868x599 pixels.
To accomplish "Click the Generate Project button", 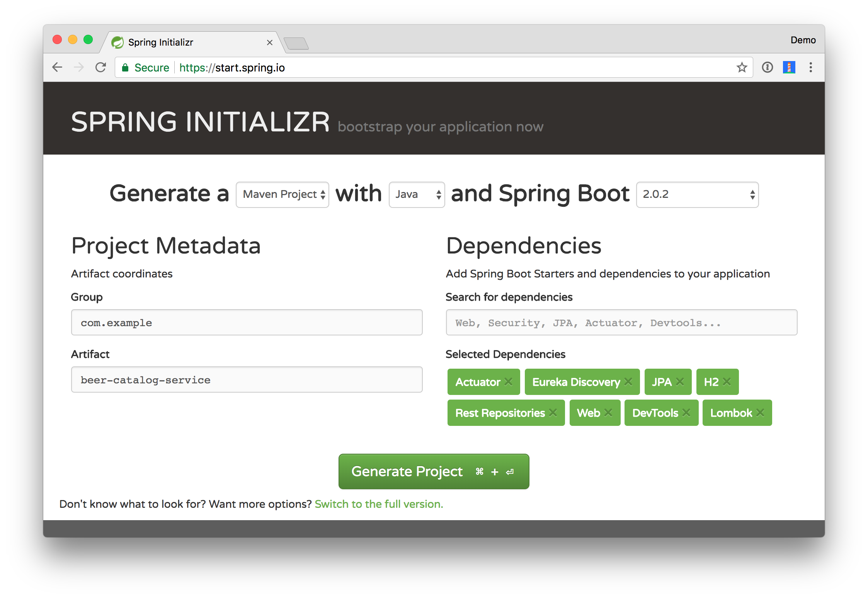I will (x=434, y=471).
